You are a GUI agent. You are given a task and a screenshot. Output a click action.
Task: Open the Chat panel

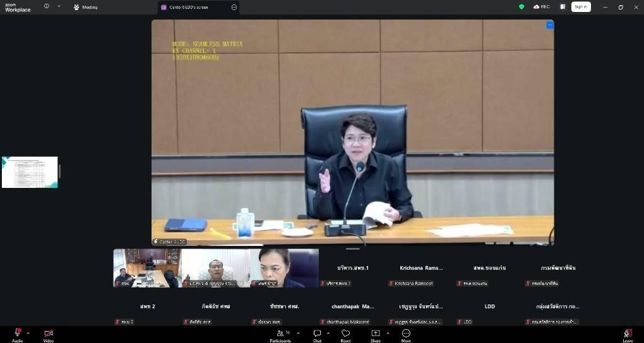(317, 333)
